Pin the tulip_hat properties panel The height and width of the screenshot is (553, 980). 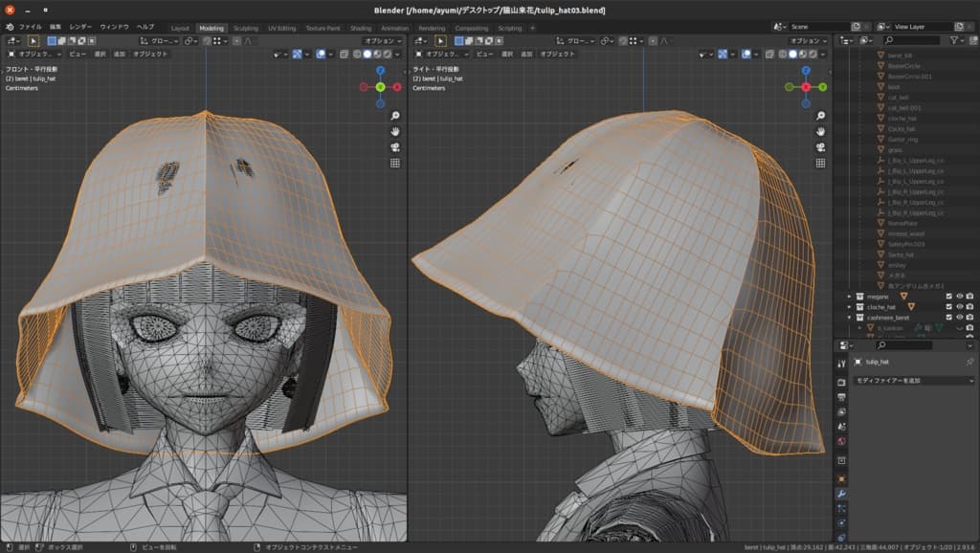tap(969, 363)
